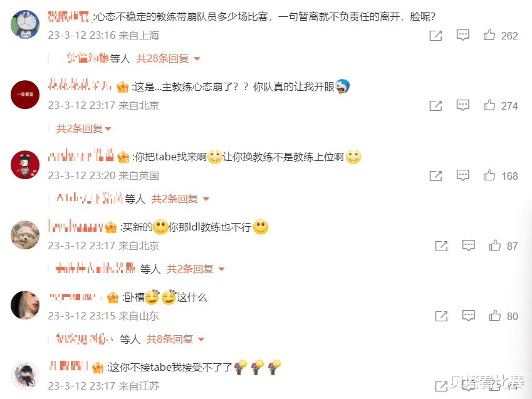532x399 pixels.
Task: Like the comment with 80 likes
Action: tap(494, 316)
